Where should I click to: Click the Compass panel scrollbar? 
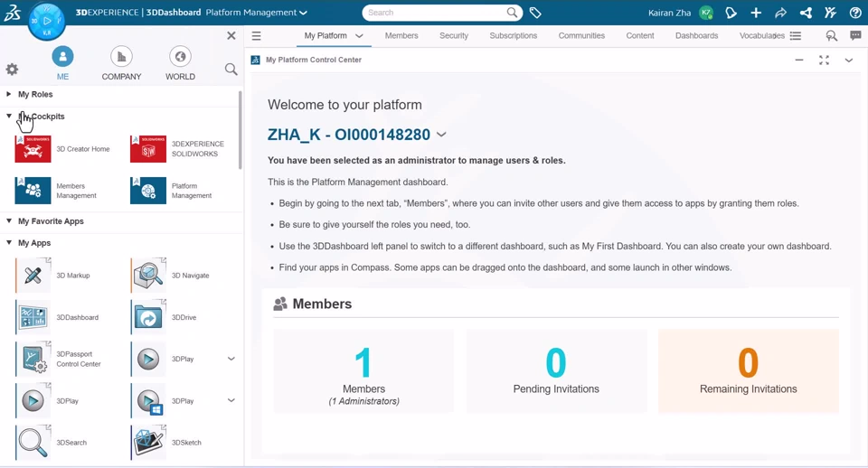(241, 130)
